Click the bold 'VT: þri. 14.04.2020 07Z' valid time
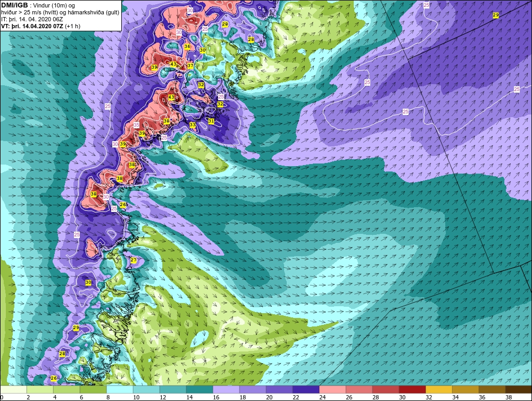The height and width of the screenshot is (401, 532). click(32, 26)
